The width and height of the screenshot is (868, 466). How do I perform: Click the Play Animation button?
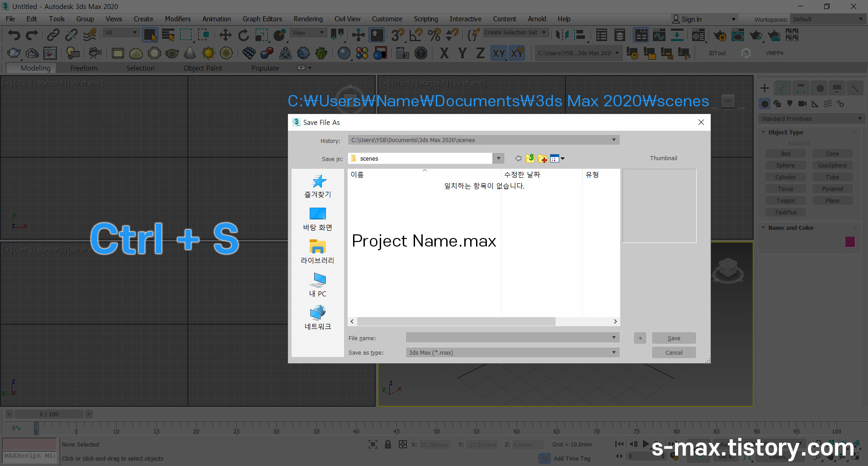point(646,444)
